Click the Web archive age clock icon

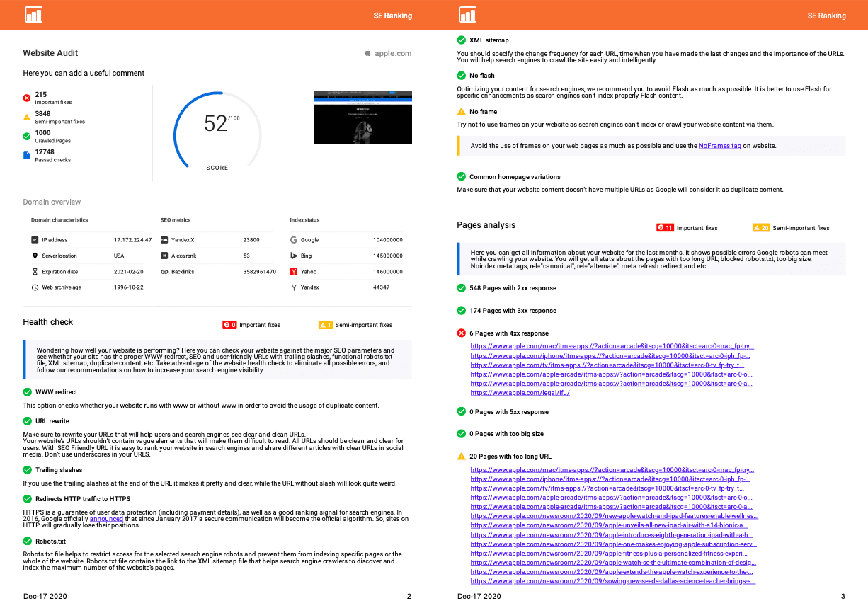(x=35, y=287)
